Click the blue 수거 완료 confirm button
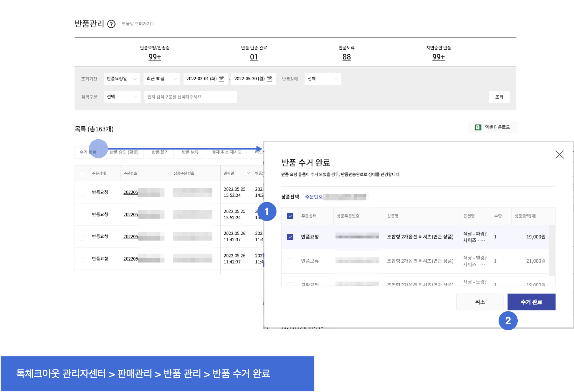Screen dimensions: 574x392 pos(531,302)
